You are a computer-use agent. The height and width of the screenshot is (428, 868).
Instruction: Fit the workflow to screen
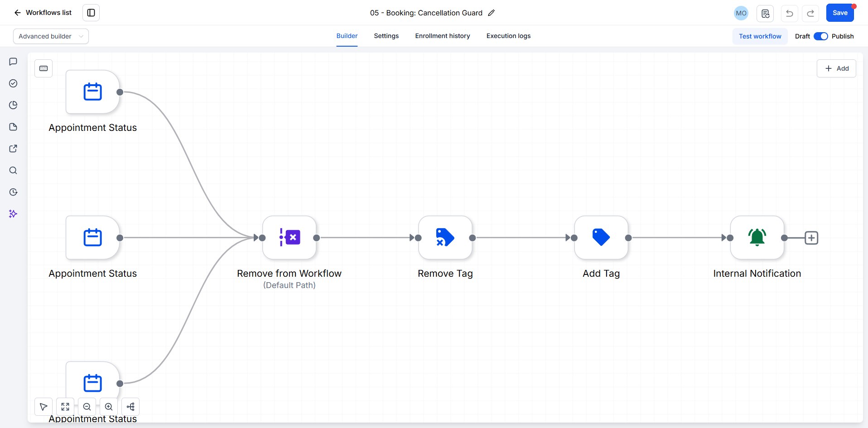(x=65, y=407)
